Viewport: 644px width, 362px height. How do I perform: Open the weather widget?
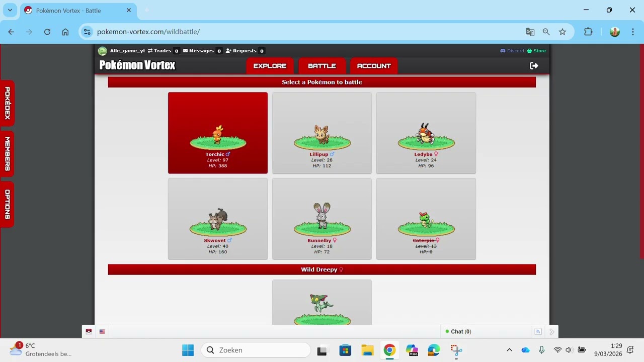(41, 349)
